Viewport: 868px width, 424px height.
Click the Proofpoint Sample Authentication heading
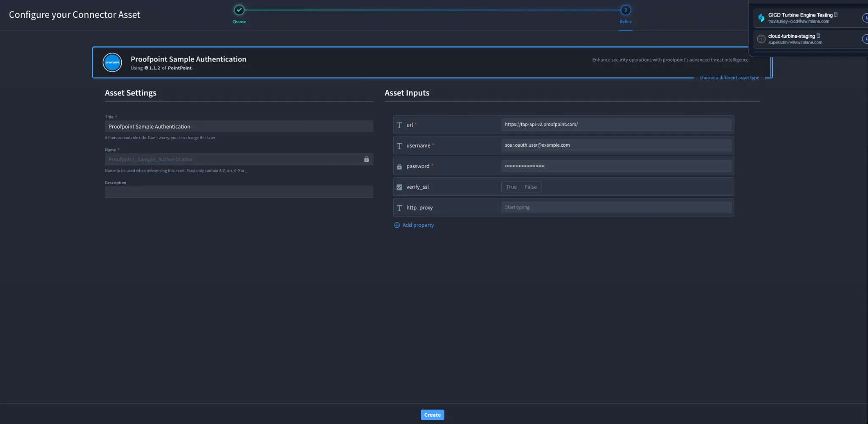(188, 59)
